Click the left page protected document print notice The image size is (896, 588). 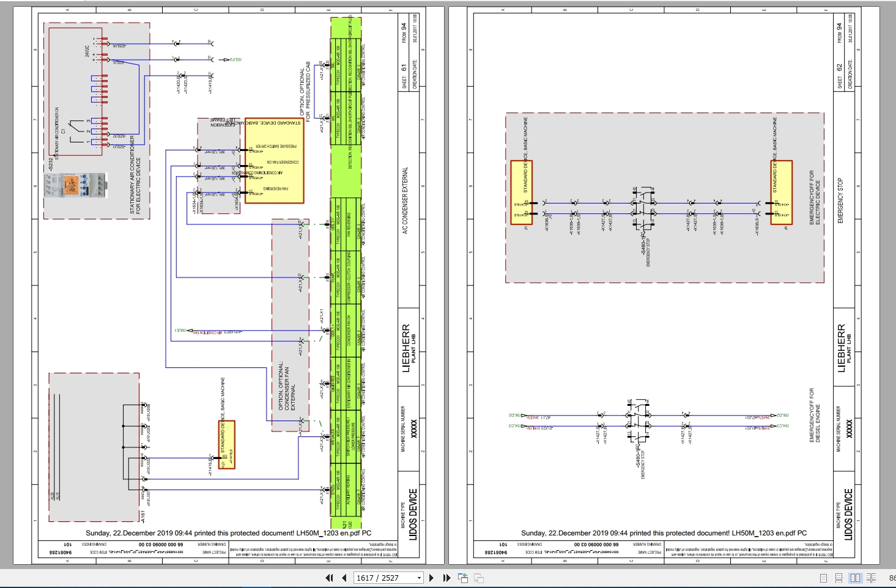(229, 533)
